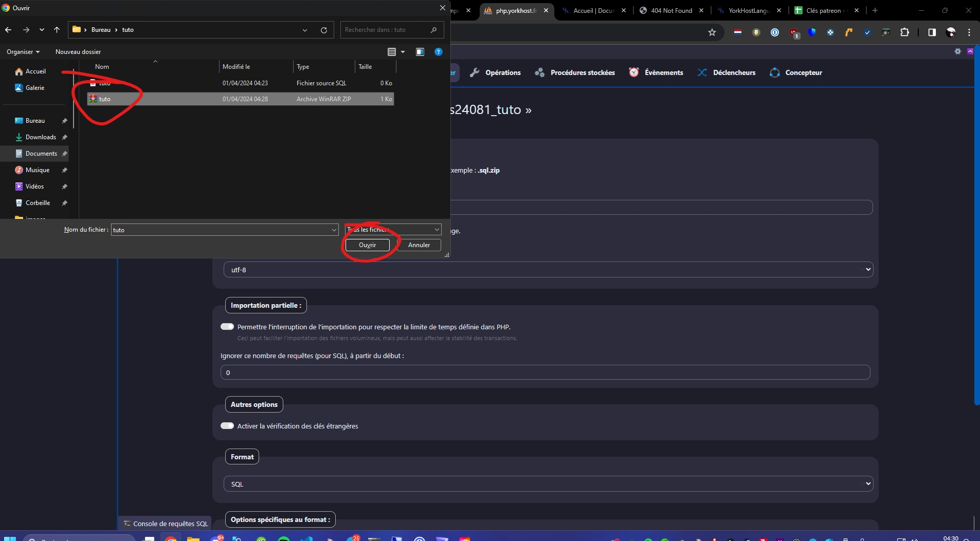Viewport: 980px width, 541px height.
Task: Bookmark page with the star icon
Action: point(712,32)
